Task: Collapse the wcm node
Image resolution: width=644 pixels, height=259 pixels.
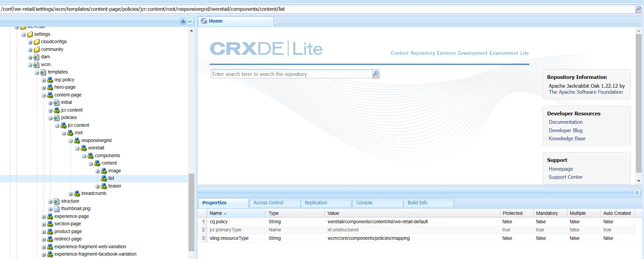Action: coord(30,65)
